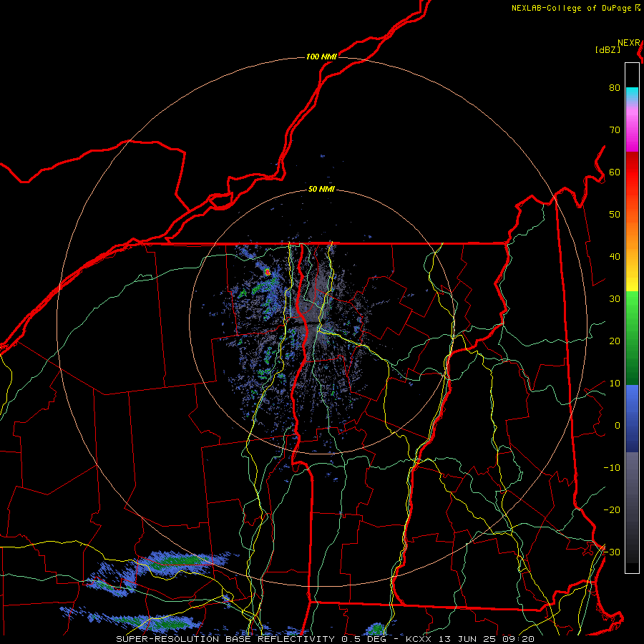
Task: Click the 10 dBZ legend value
Action: [x=615, y=384]
